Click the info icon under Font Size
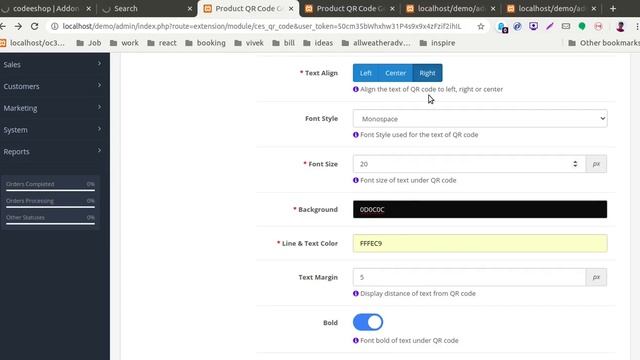This screenshot has height=360, width=640. pos(356,180)
